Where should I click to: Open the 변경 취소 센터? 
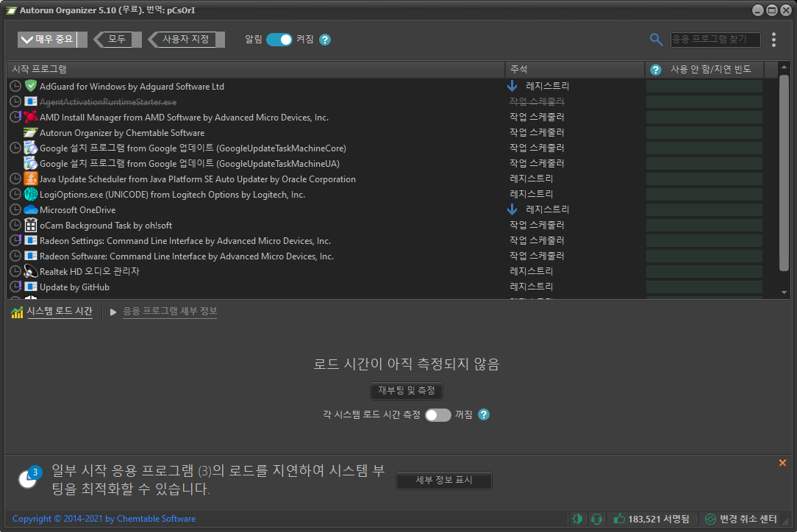(741, 519)
